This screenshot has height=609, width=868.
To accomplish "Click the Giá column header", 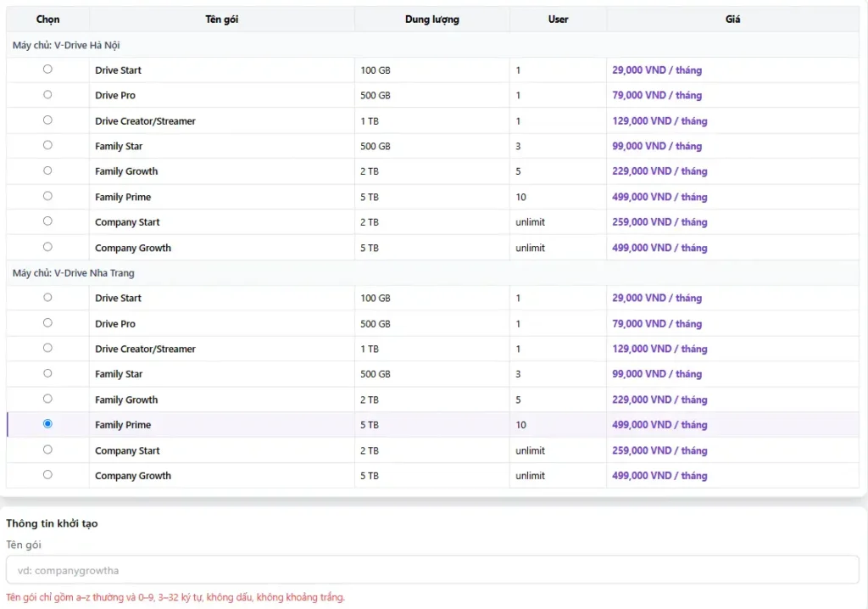I will pos(732,19).
